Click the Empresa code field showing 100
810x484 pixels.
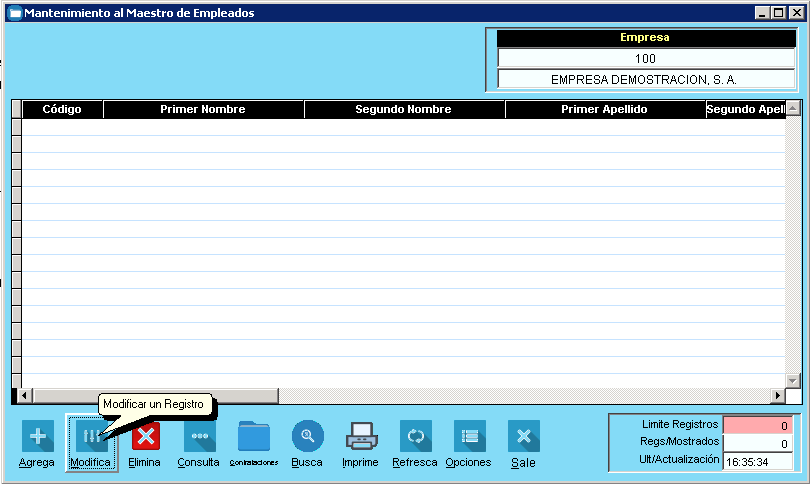[645, 59]
